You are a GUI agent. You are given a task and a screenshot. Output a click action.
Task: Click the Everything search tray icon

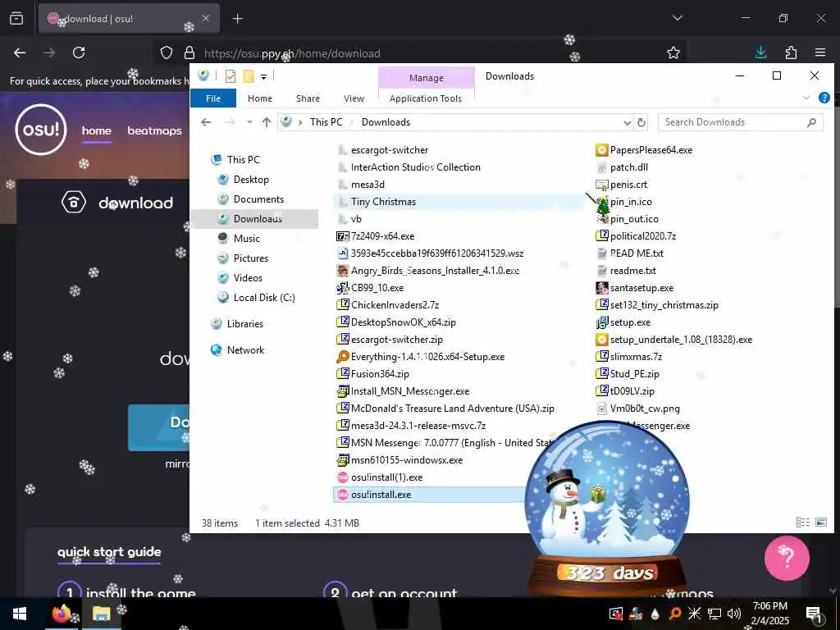point(675,614)
